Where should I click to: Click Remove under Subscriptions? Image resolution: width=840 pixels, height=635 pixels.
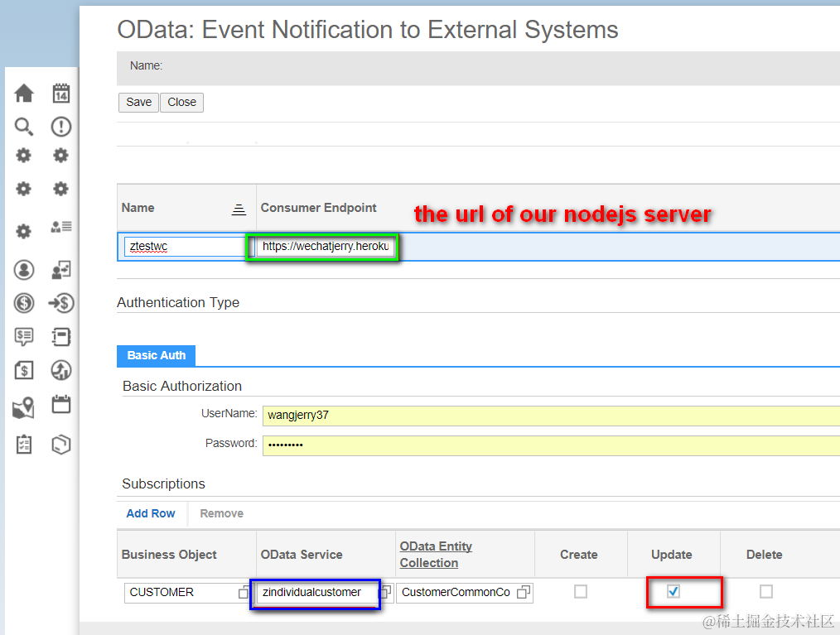[222, 513]
